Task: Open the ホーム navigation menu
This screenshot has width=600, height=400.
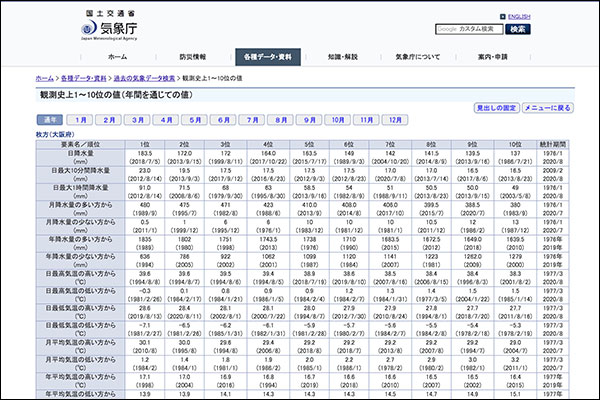Action: (x=117, y=57)
